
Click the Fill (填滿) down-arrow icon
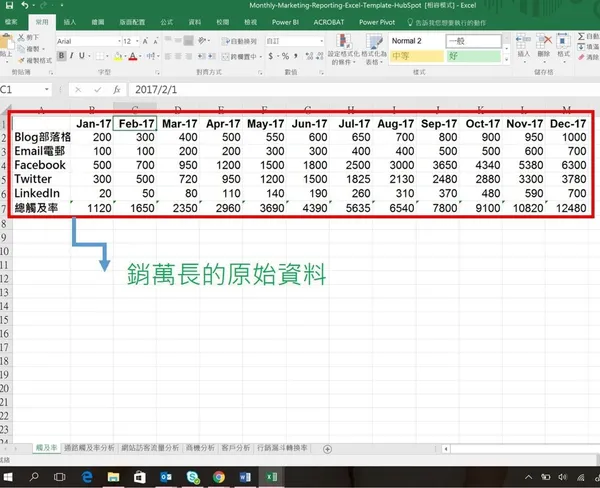pyautogui.click(x=581, y=47)
